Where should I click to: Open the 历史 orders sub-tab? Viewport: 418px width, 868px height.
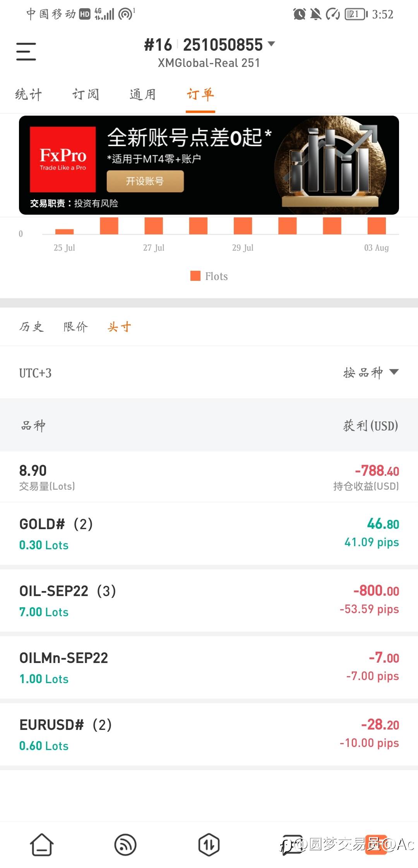pos(31,327)
